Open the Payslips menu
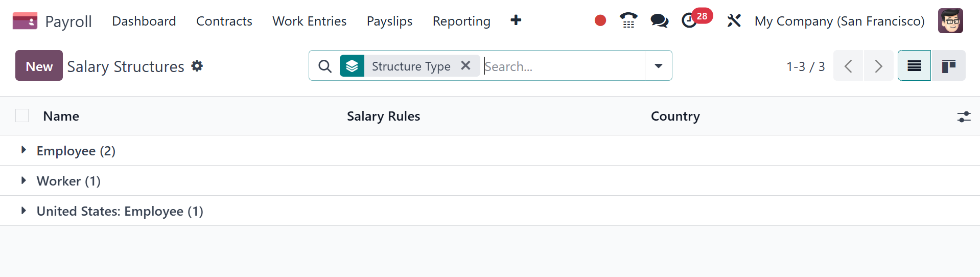This screenshot has width=980, height=277. (389, 21)
